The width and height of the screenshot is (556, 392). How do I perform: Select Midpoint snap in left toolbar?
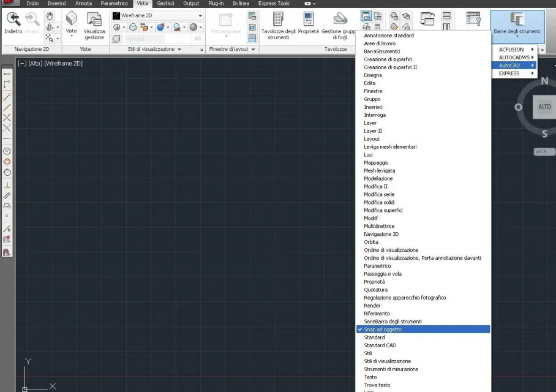[x=7, y=107]
